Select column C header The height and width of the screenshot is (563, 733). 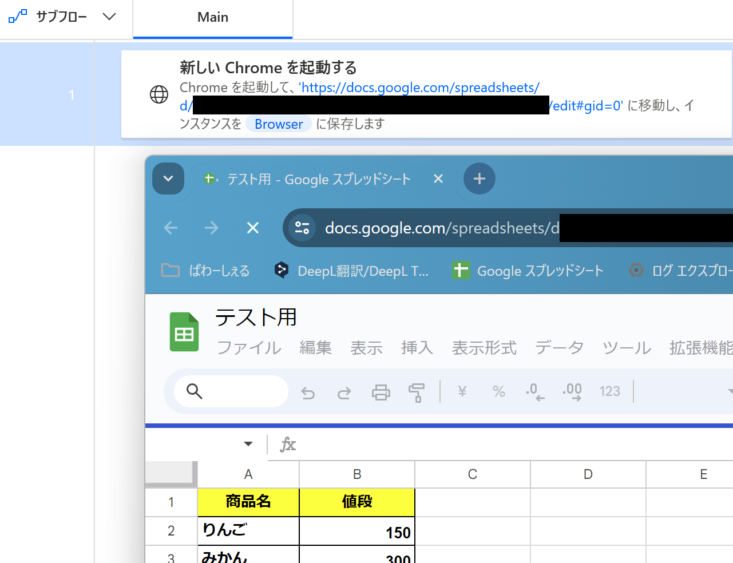tap(473, 474)
